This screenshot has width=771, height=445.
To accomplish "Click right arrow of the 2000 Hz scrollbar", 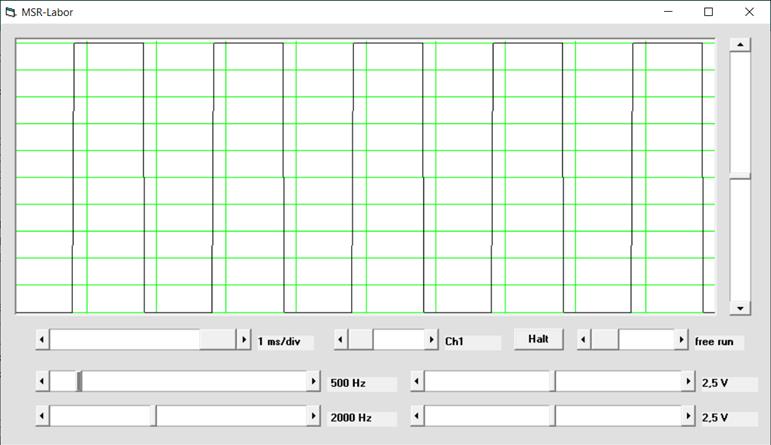I will [314, 416].
